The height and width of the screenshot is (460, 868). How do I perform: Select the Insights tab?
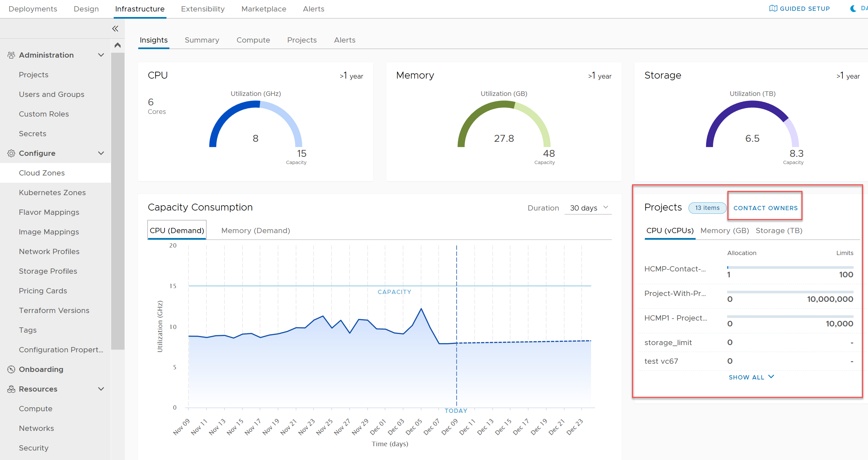(154, 40)
